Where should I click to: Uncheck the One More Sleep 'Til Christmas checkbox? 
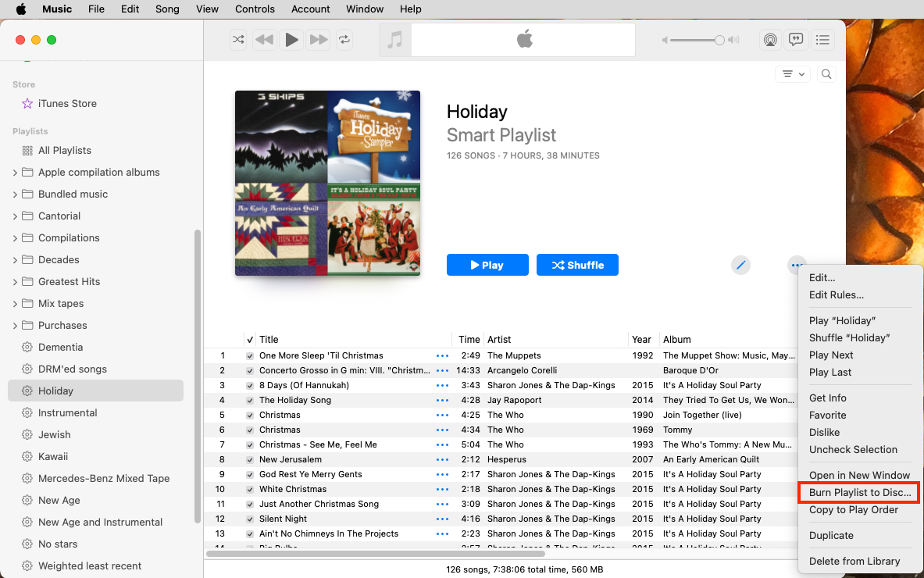[250, 356]
